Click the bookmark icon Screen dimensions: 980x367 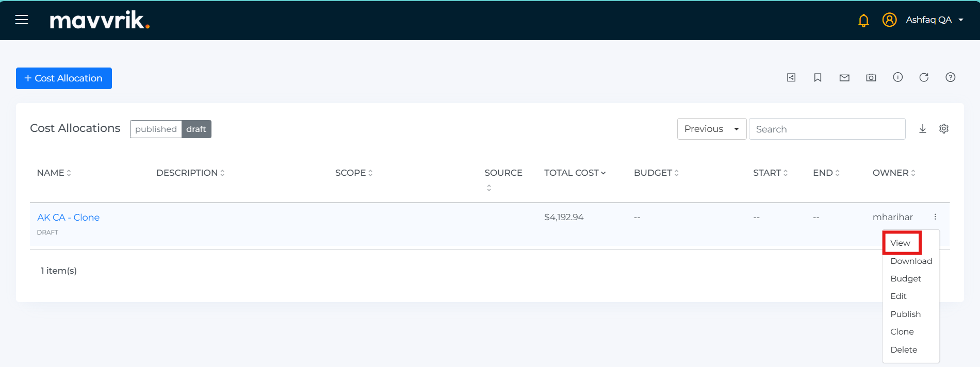point(818,78)
